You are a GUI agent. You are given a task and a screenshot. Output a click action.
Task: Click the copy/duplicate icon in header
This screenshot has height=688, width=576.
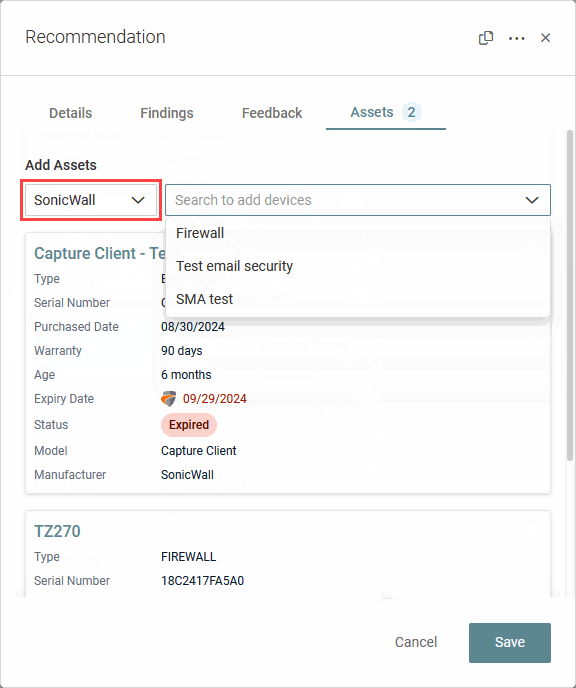486,38
